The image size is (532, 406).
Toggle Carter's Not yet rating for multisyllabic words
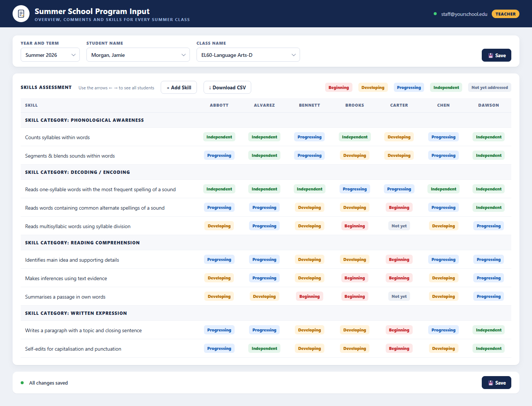click(x=399, y=226)
